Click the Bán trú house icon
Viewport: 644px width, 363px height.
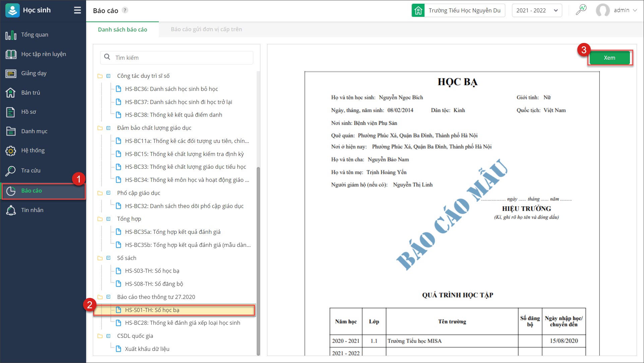click(11, 93)
